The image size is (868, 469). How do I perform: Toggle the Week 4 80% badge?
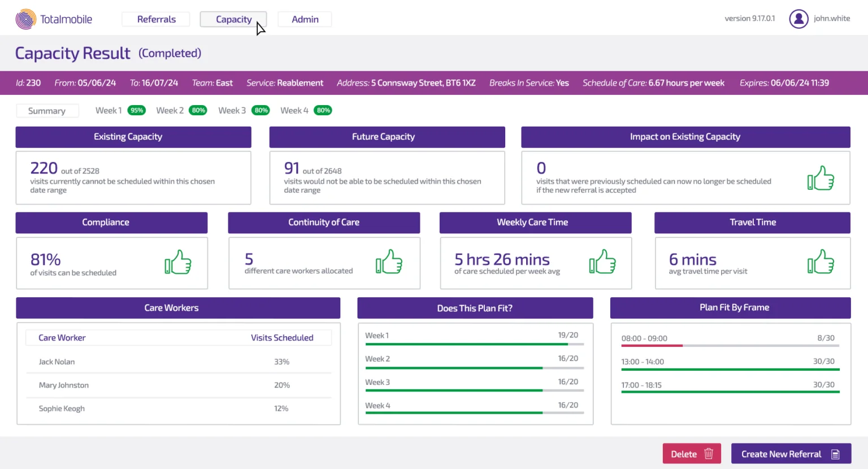(323, 110)
